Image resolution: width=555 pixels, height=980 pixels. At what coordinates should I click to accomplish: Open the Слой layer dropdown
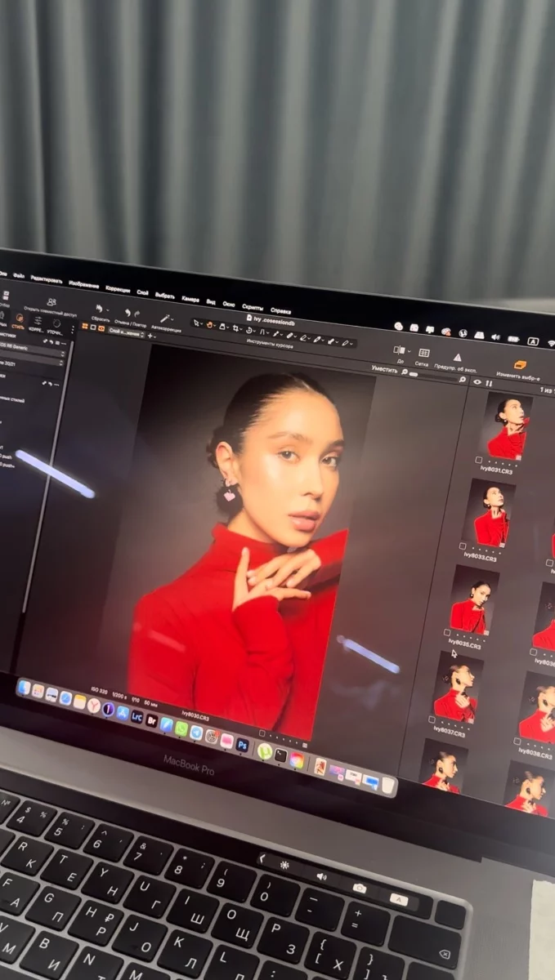pyautogui.click(x=126, y=333)
